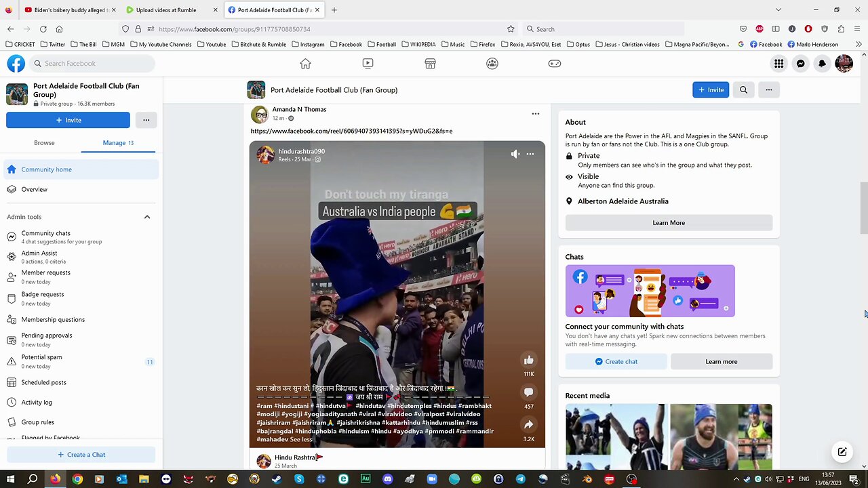The width and height of the screenshot is (868, 488).
Task: Open Admin Assist tool
Action: pos(81,257)
